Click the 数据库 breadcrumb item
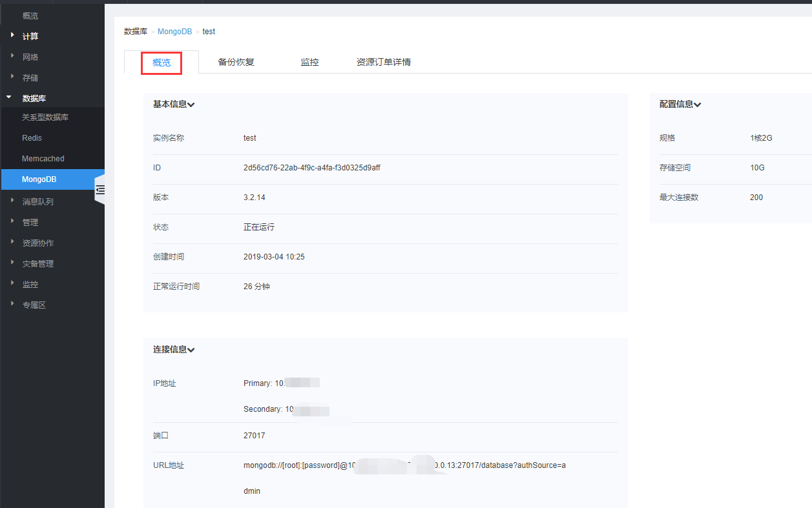 coord(136,32)
